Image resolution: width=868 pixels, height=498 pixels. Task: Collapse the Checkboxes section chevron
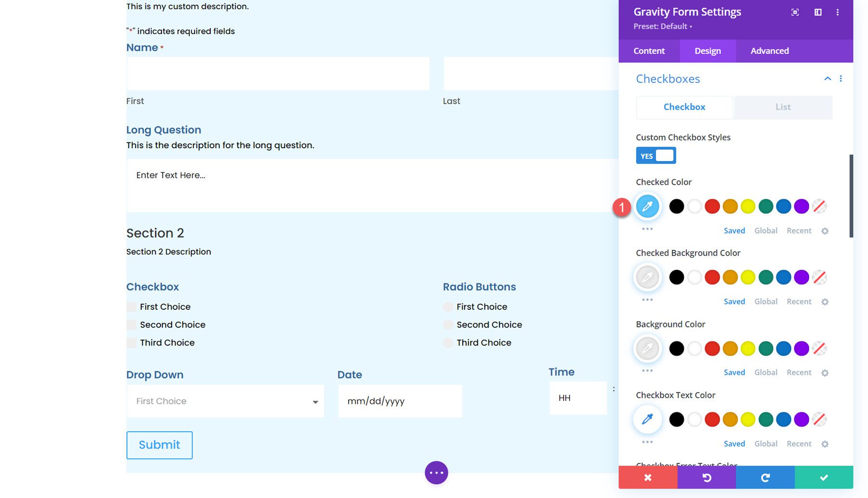(x=827, y=78)
